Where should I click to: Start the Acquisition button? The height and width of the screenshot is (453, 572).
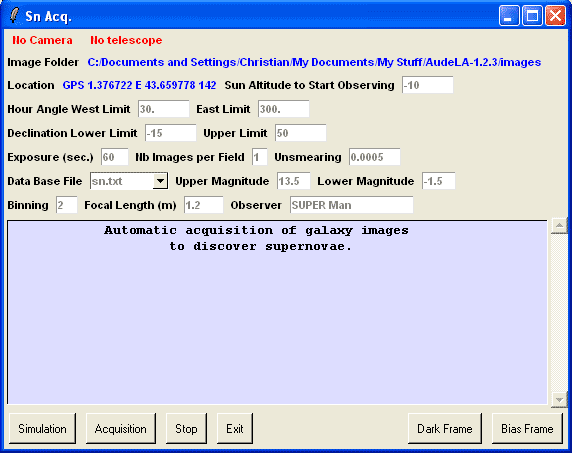pyautogui.click(x=121, y=429)
